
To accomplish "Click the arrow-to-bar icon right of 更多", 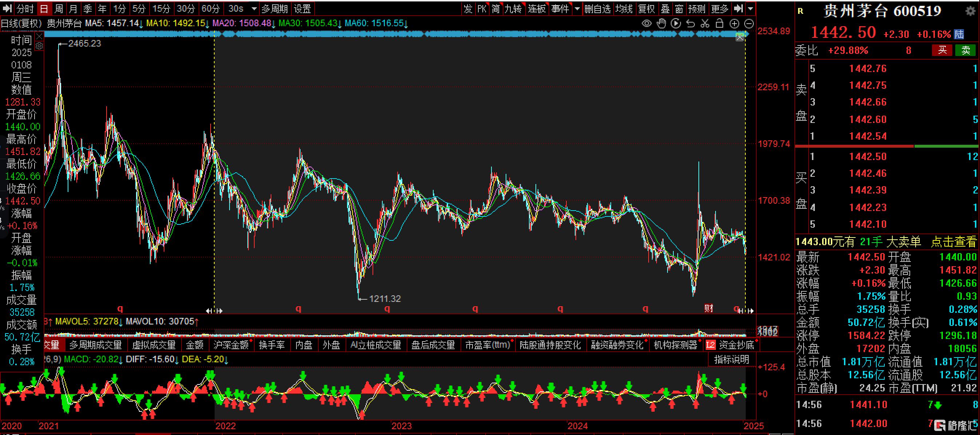I will 738,8.
